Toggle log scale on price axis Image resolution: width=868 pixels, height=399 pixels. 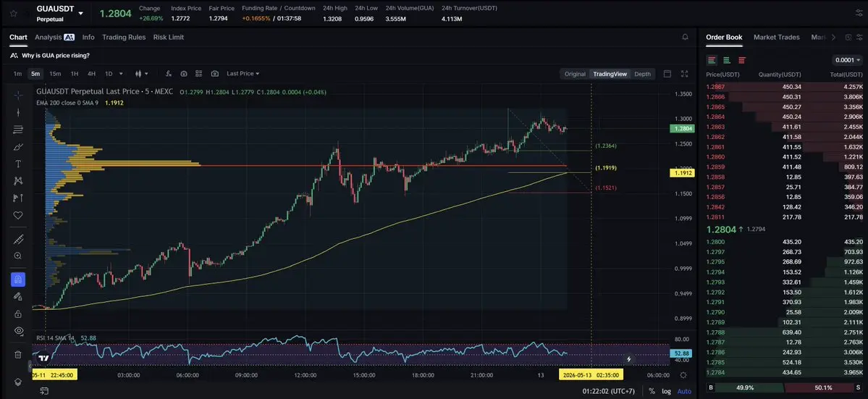point(667,391)
